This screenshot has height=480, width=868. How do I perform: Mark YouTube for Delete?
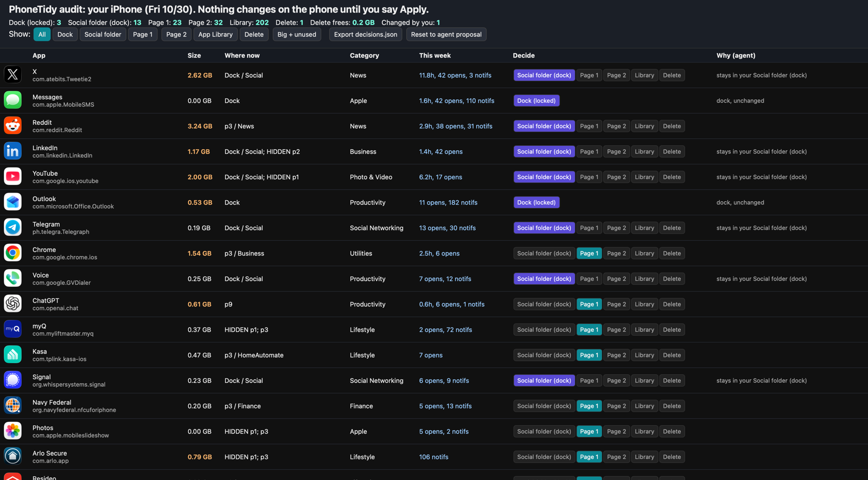click(x=672, y=177)
